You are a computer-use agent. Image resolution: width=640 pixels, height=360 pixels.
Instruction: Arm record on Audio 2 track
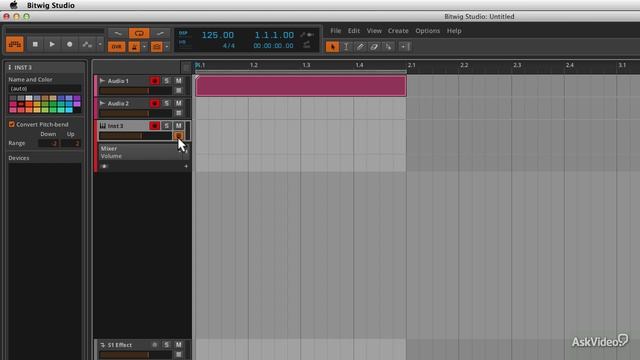pos(154,103)
